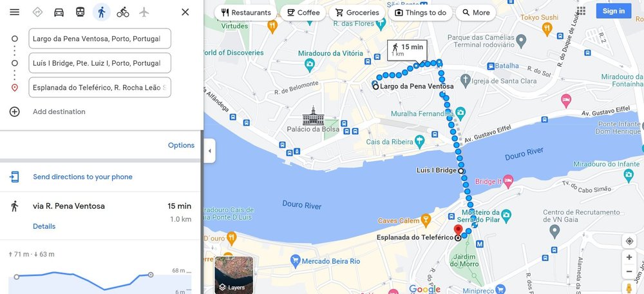Select best travel modes diamond icon
Viewport: 644px width, 294px height.
[37, 12]
